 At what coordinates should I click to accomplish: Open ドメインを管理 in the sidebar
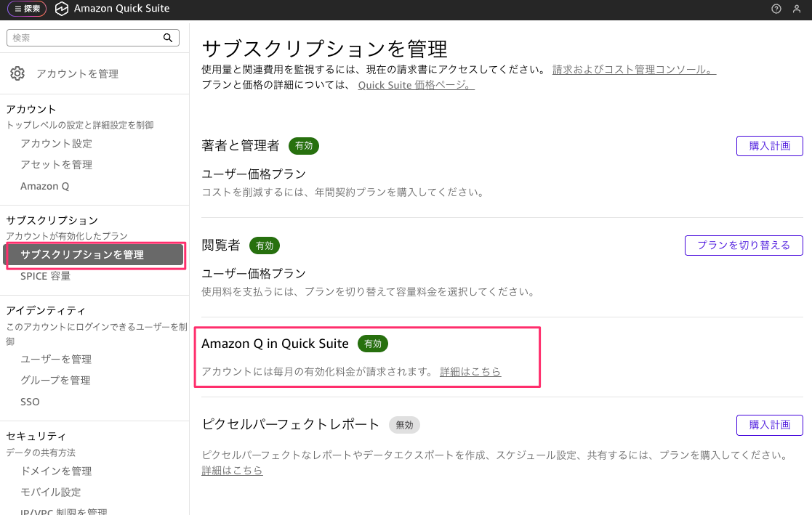(56, 471)
